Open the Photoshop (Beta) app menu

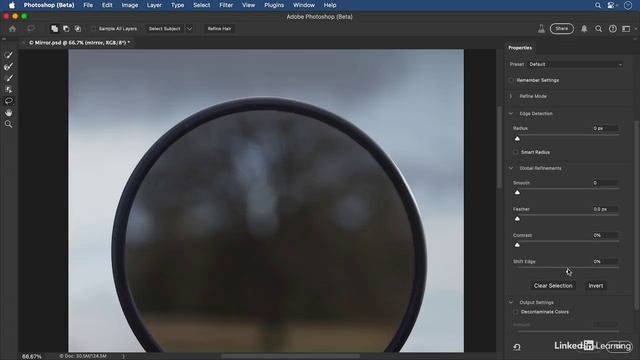[x=49, y=5]
